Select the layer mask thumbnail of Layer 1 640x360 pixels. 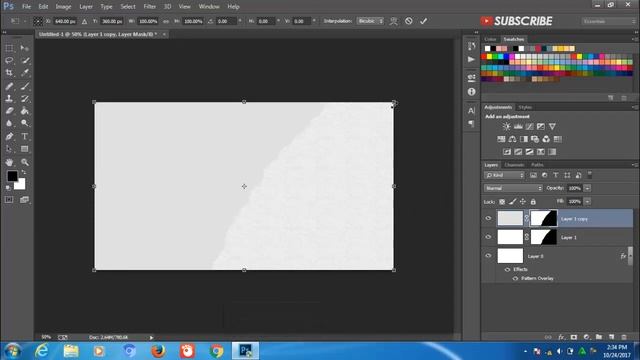coord(544,237)
